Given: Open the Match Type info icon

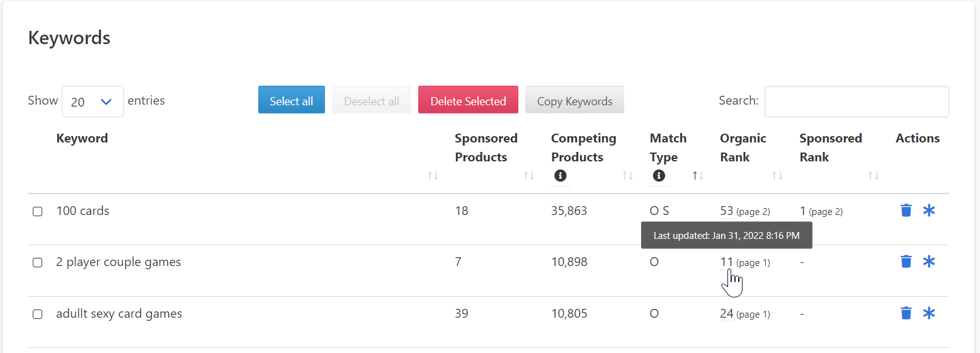Looking at the screenshot, I should tap(659, 176).
